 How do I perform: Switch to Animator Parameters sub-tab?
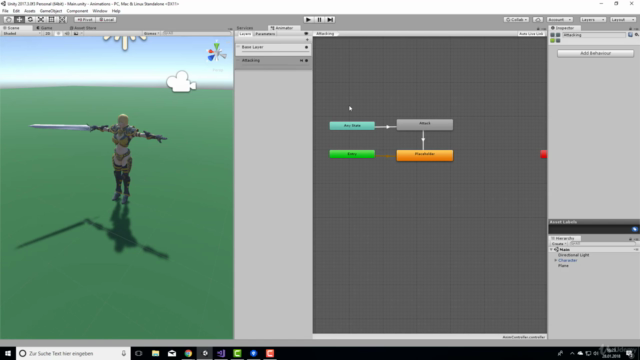(265, 34)
